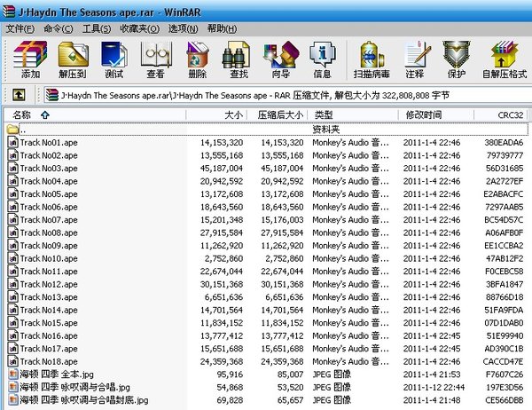Launch the Wizard (向导) tool

[281, 59]
